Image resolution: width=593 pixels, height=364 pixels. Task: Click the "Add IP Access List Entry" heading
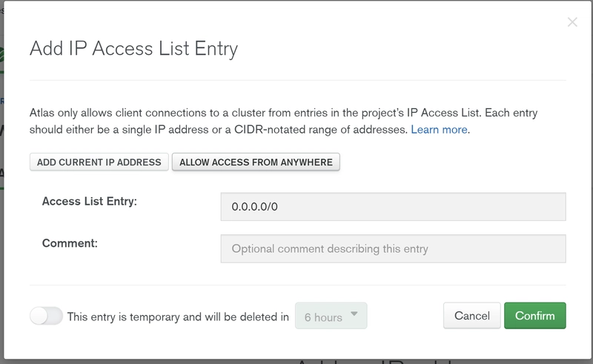pos(133,49)
